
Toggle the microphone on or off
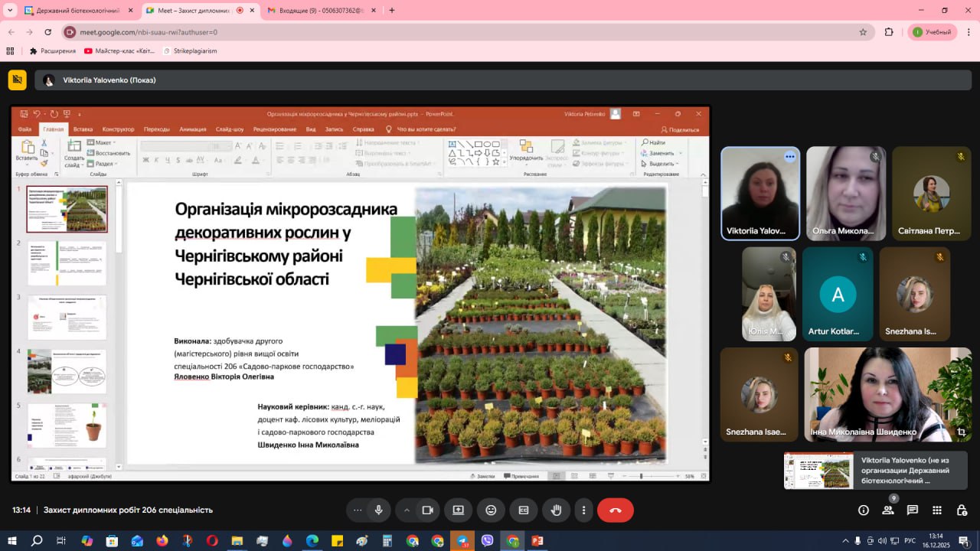378,510
